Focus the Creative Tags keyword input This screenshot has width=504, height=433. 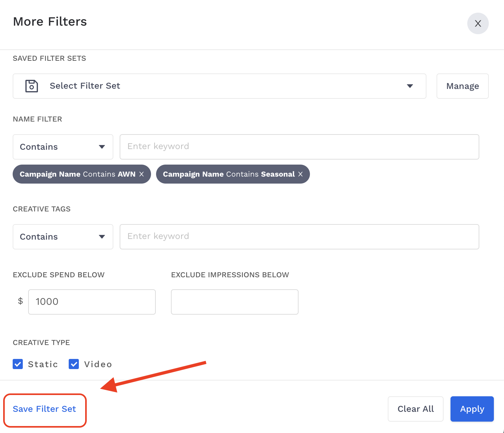coord(299,237)
